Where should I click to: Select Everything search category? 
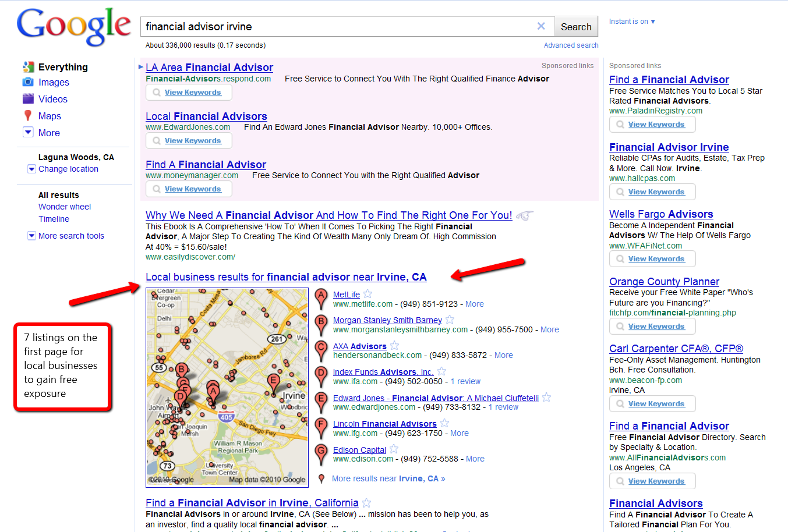click(x=63, y=67)
